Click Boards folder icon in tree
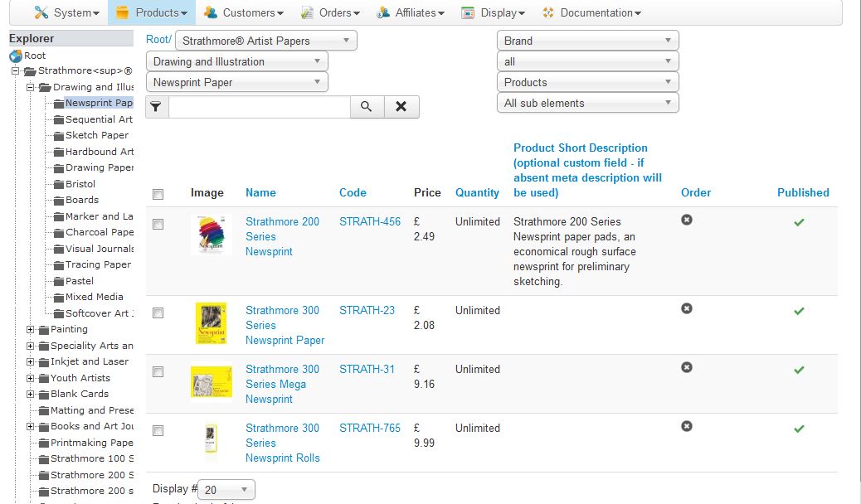 pyautogui.click(x=59, y=201)
